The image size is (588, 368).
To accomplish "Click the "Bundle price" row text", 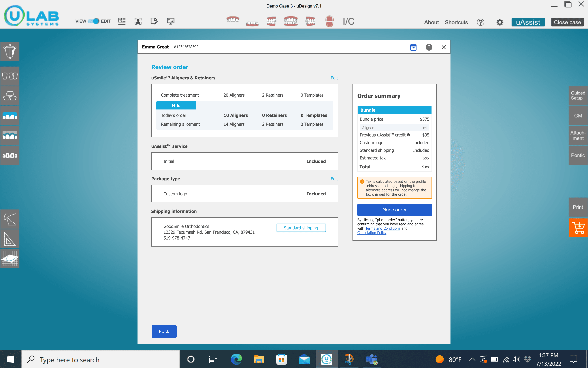I will (371, 119).
